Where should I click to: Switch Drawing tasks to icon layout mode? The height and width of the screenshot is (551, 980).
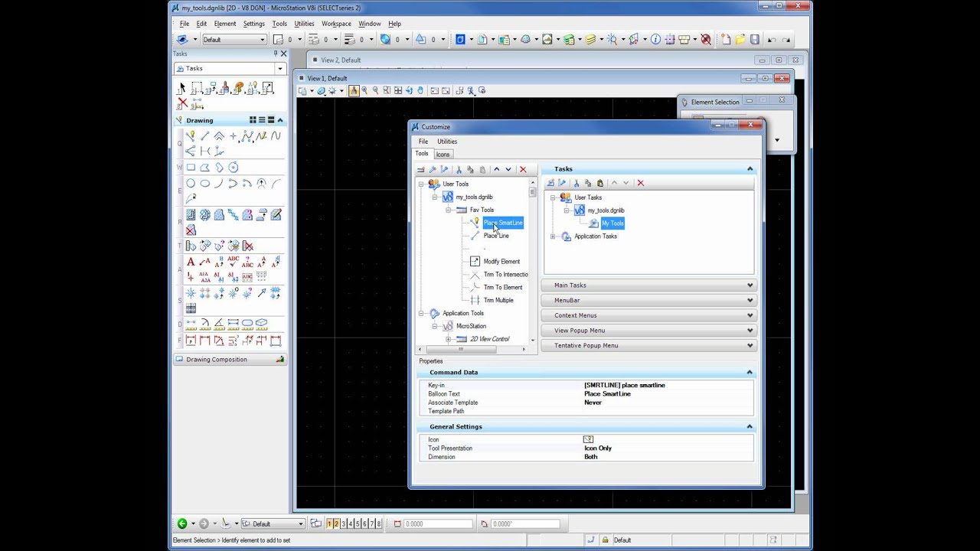252,120
